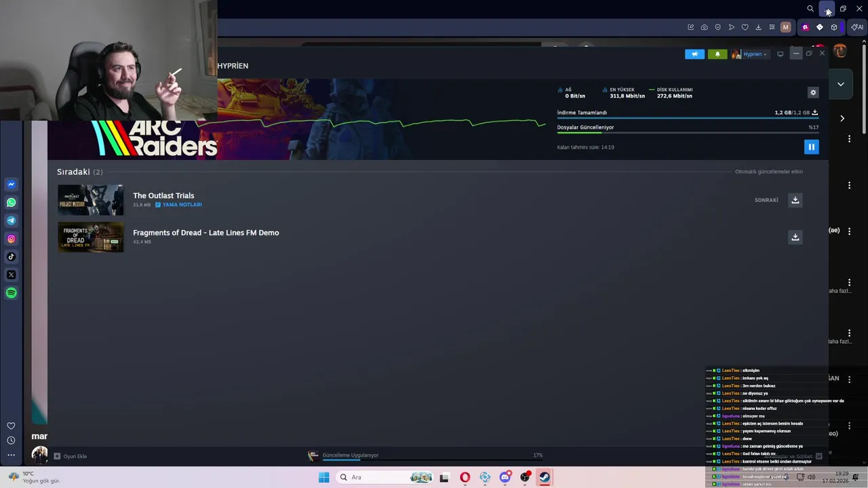Select Fragments of Dread thumbnail
868x488 pixels.
pyautogui.click(x=90, y=237)
